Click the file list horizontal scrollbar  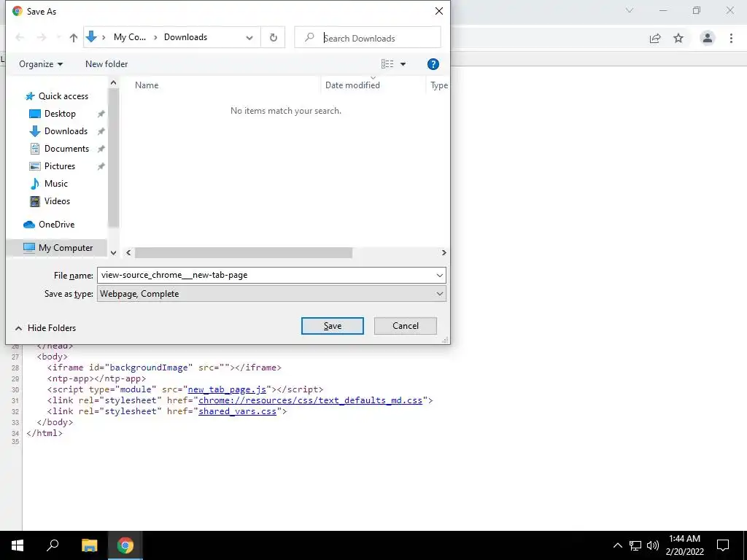tap(244, 253)
